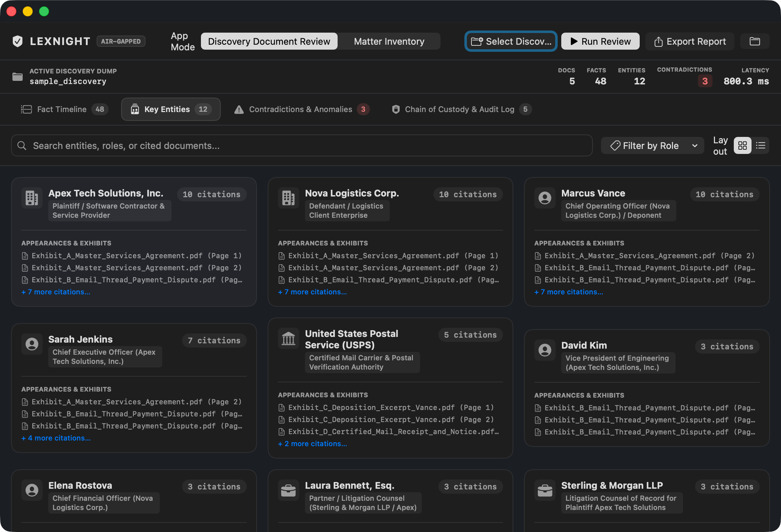Open Exhibit_A Page 1 under Apex Tech Solutions
This screenshot has width=781, height=532.
point(132,256)
